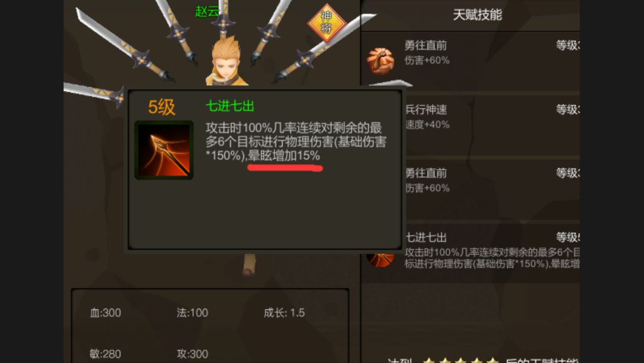
Task: Click the underlined 晕眩增加15% text
Action: 284,156
